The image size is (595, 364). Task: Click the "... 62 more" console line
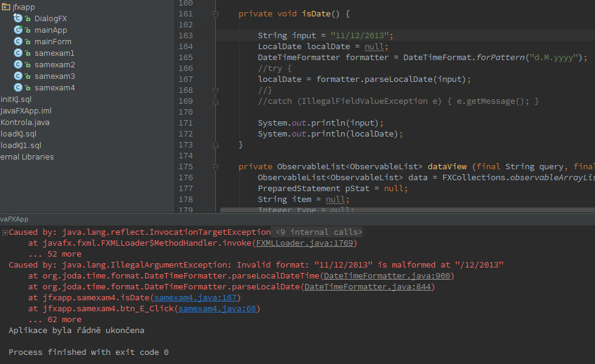(x=55, y=319)
